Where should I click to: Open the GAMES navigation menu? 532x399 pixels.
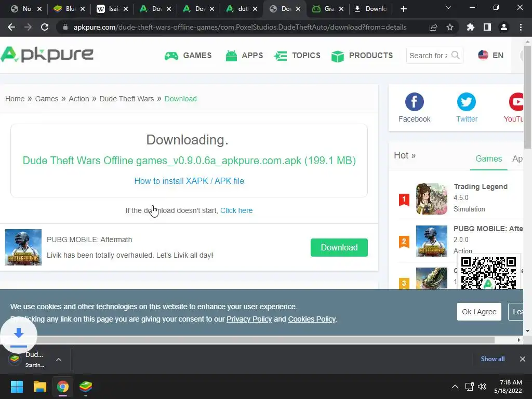point(188,55)
